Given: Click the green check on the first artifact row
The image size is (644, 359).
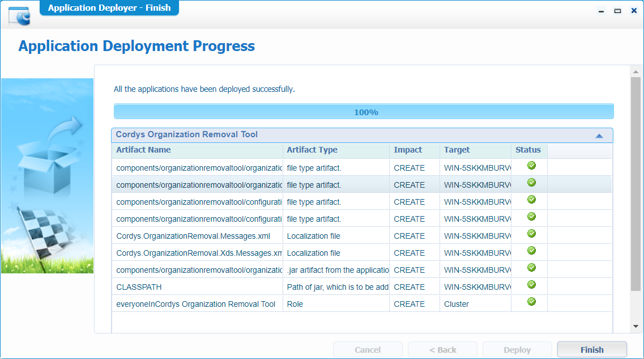Looking at the screenshot, I should (531, 166).
